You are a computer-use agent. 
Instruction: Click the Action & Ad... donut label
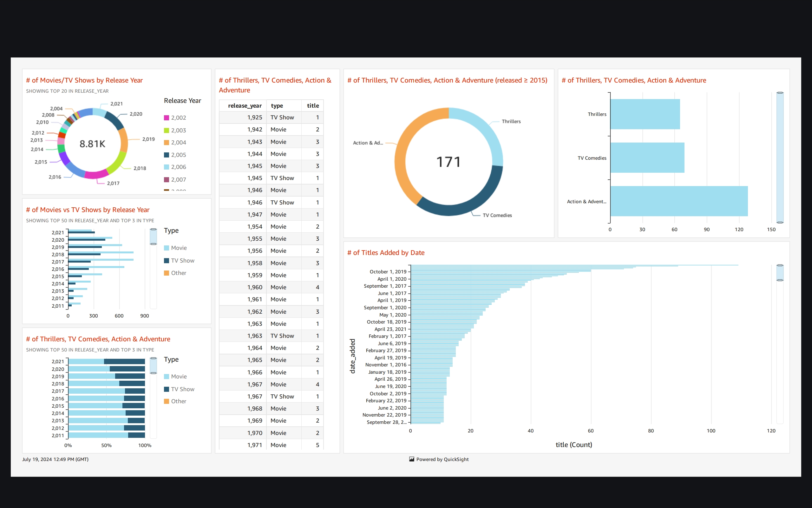tap(368, 143)
